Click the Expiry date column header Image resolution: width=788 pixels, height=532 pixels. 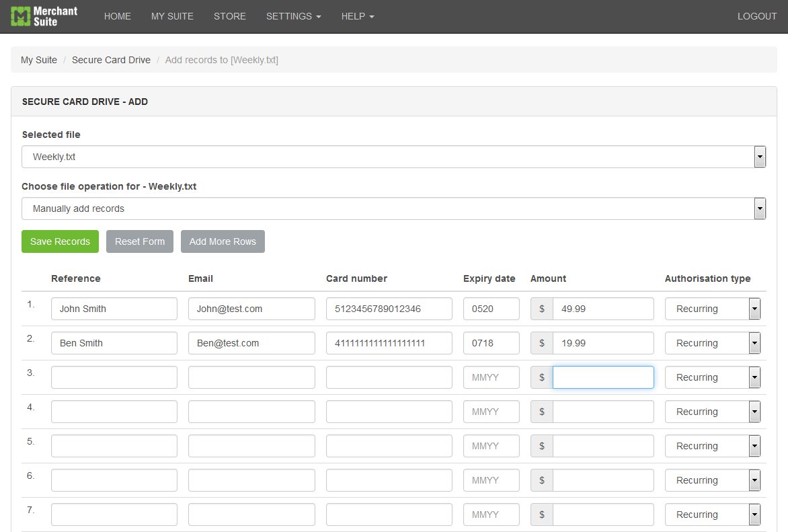(x=489, y=278)
